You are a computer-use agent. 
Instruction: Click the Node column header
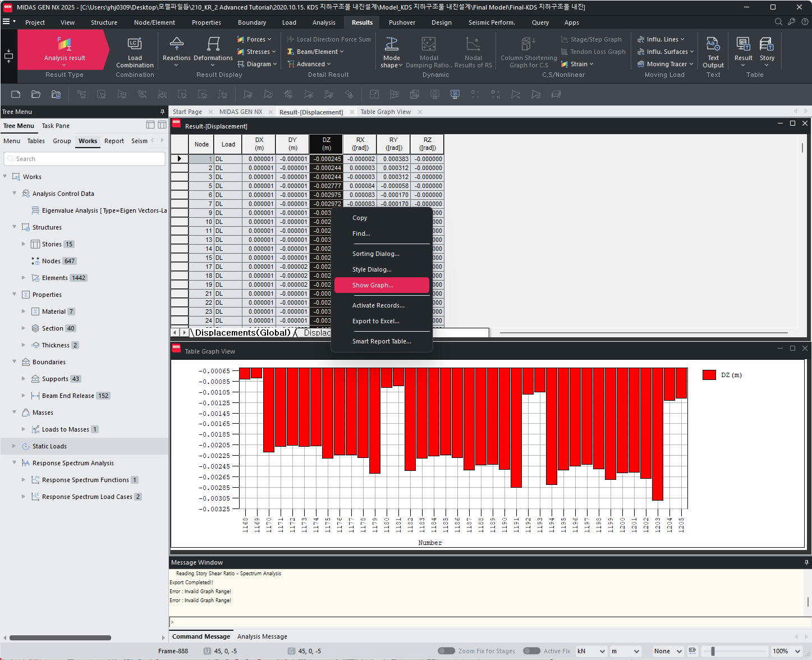point(201,144)
